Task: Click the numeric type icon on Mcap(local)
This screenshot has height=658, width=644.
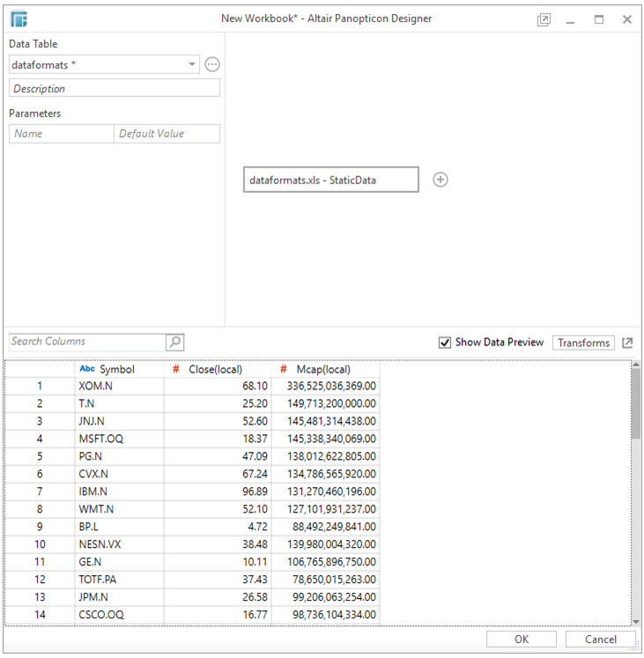Action: [284, 370]
